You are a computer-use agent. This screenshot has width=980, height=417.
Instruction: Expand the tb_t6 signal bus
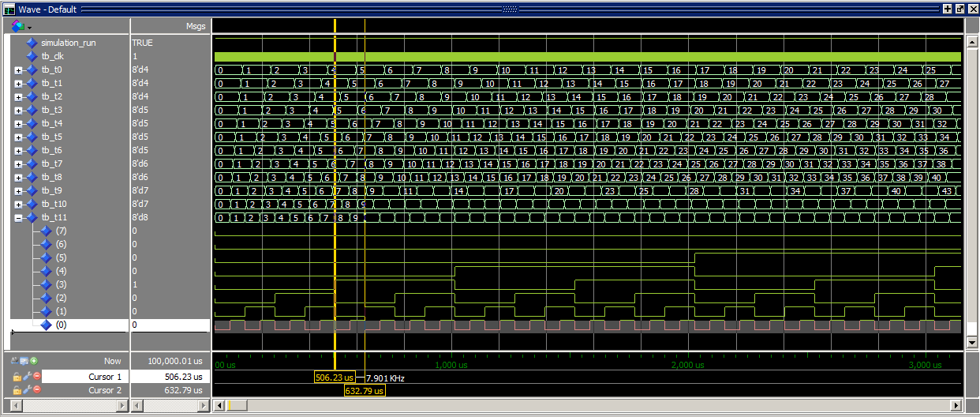pos(18,150)
